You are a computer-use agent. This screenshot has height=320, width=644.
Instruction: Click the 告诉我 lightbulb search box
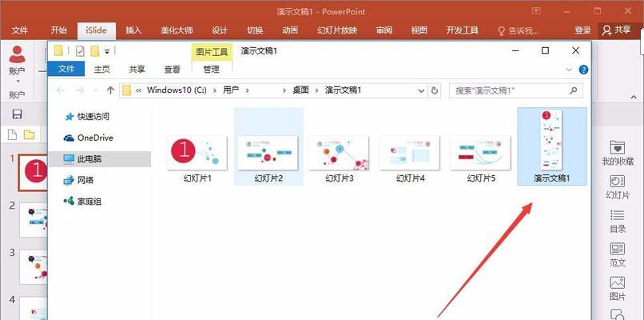click(519, 30)
